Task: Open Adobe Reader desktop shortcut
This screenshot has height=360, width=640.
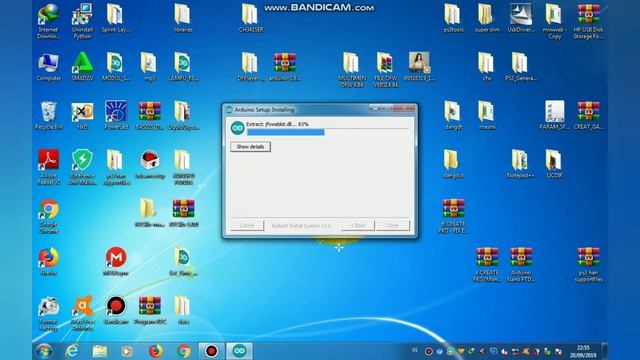Action: click(49, 167)
